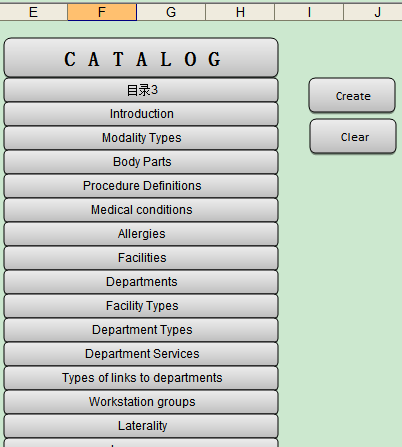Open the Facilities entry
402x447 pixels.
click(x=141, y=258)
